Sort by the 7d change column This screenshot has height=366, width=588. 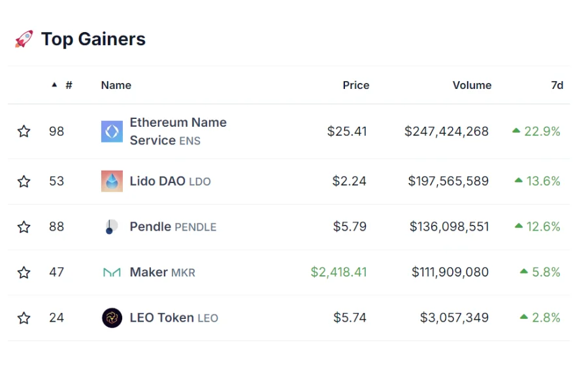pos(557,85)
